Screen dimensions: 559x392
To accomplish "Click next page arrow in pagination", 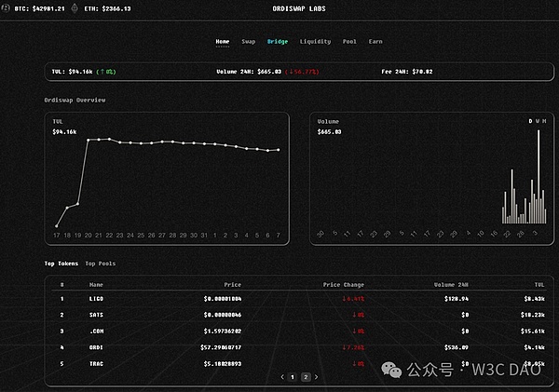I will click(x=316, y=377).
